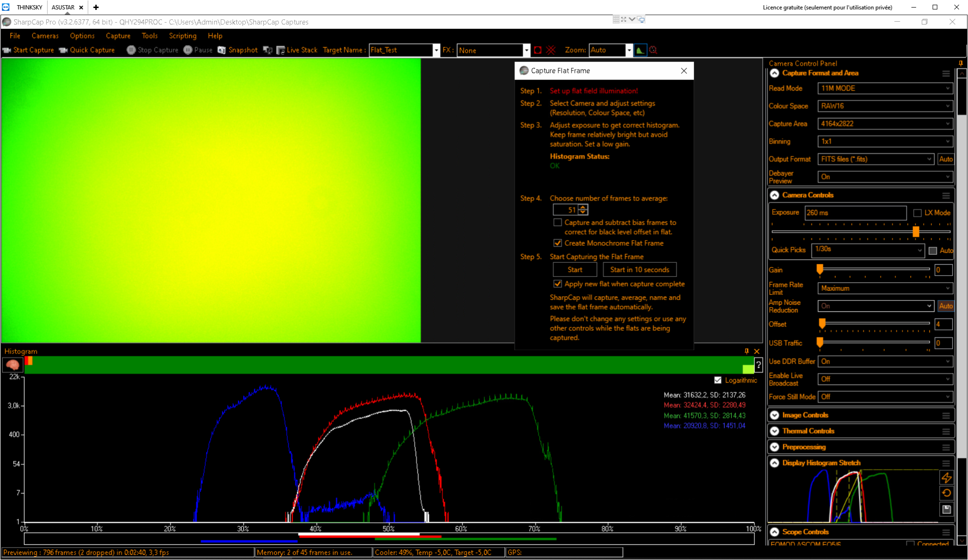Click the Start Capture camera icon
The width and height of the screenshot is (968, 560).
(7, 50)
